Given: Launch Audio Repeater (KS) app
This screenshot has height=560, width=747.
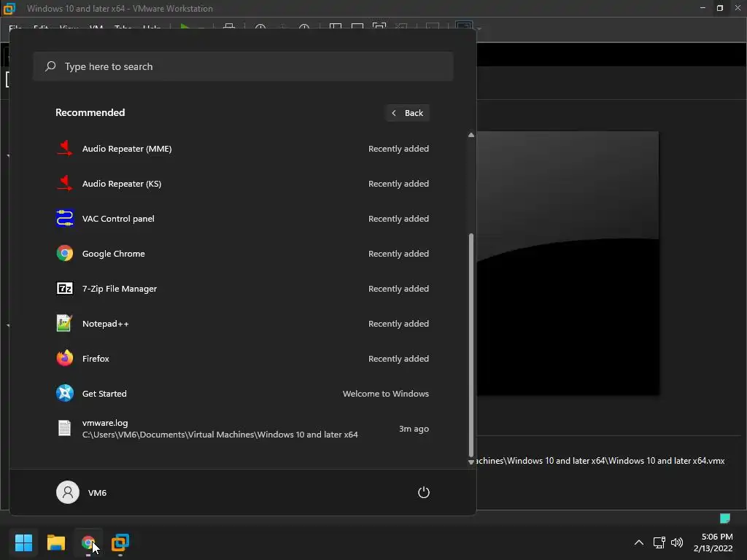Looking at the screenshot, I should [x=242, y=184].
